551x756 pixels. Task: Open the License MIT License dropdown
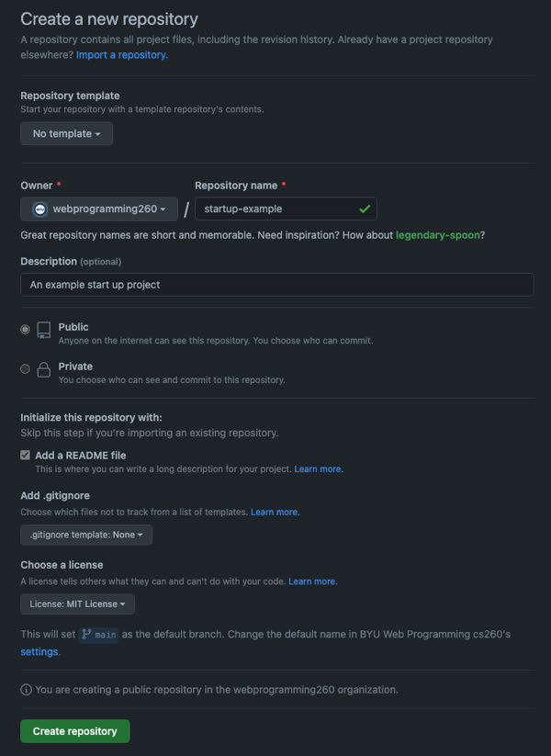point(77,604)
